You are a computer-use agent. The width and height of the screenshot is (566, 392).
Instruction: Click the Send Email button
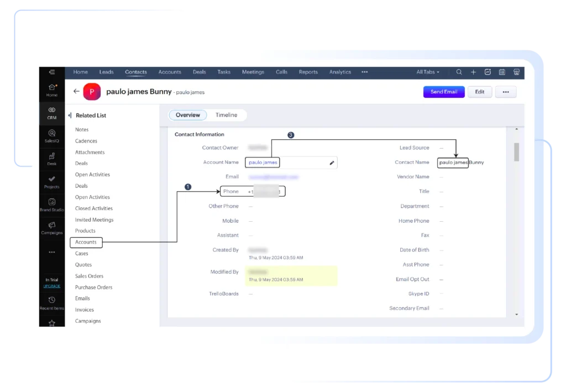444,92
